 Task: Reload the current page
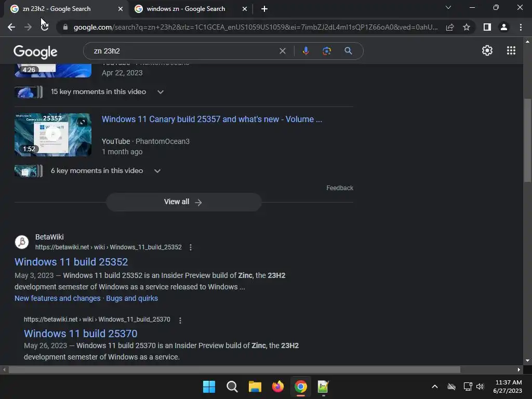[45, 27]
